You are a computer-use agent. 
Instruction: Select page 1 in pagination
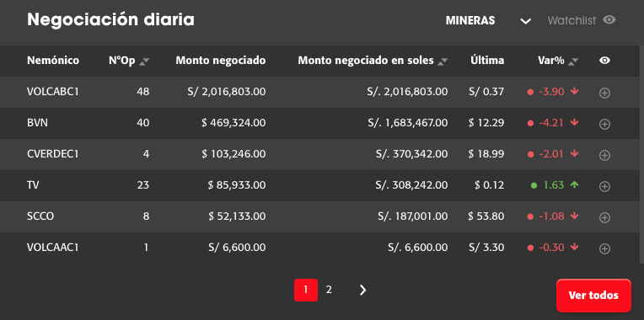point(306,290)
